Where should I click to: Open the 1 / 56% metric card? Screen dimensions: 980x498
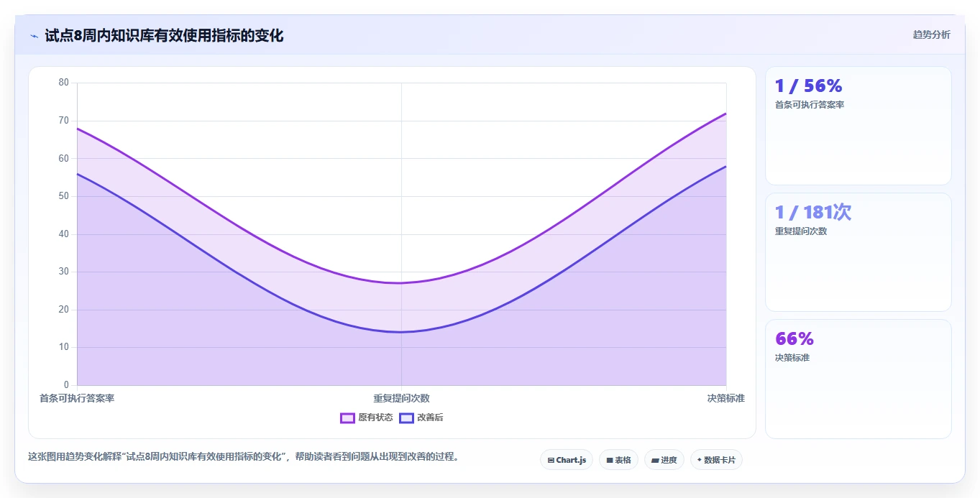858,126
